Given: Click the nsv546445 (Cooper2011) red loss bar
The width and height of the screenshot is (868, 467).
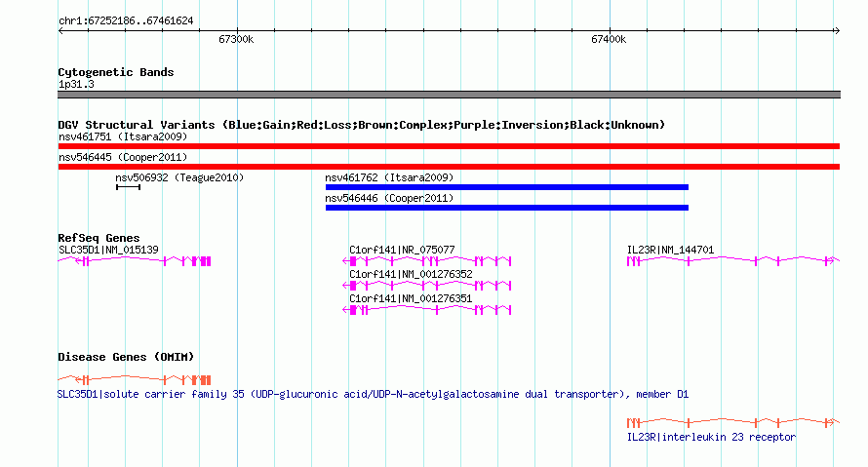Looking at the screenshot, I should (x=449, y=167).
